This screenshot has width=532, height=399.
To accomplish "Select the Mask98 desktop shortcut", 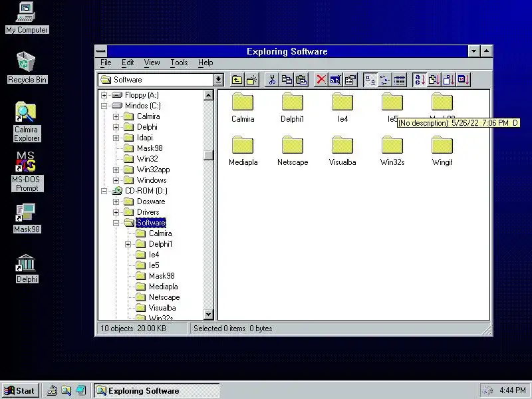I will coord(27,219).
